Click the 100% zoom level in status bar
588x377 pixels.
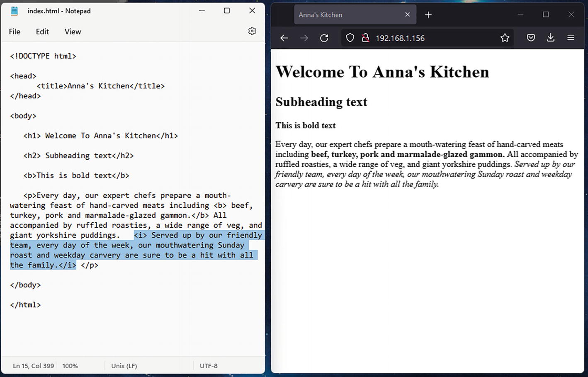tap(70, 366)
